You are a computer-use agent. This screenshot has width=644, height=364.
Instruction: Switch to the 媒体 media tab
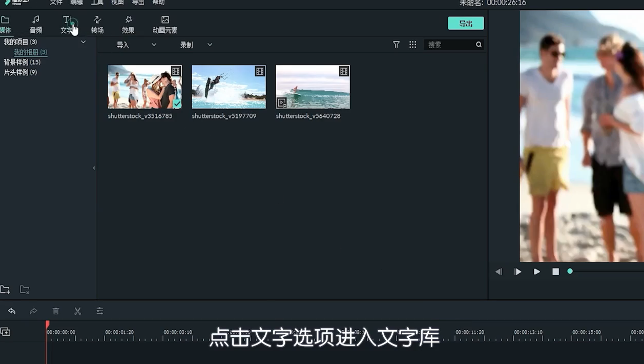(x=6, y=25)
